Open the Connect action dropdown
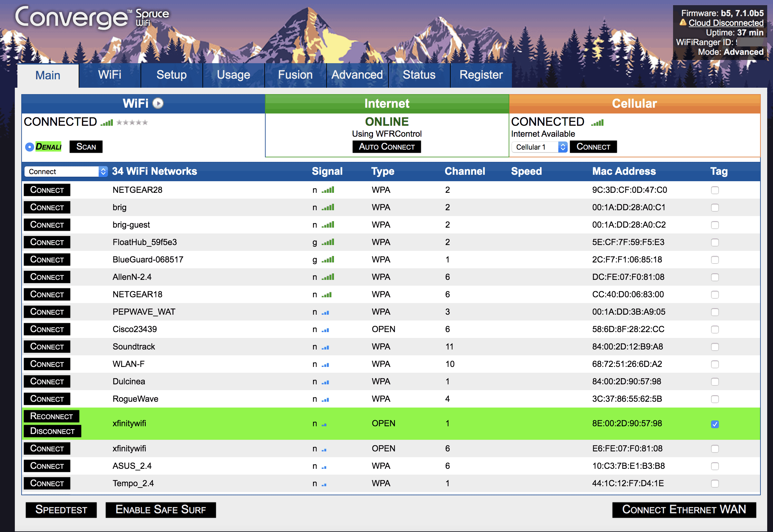 (x=66, y=172)
